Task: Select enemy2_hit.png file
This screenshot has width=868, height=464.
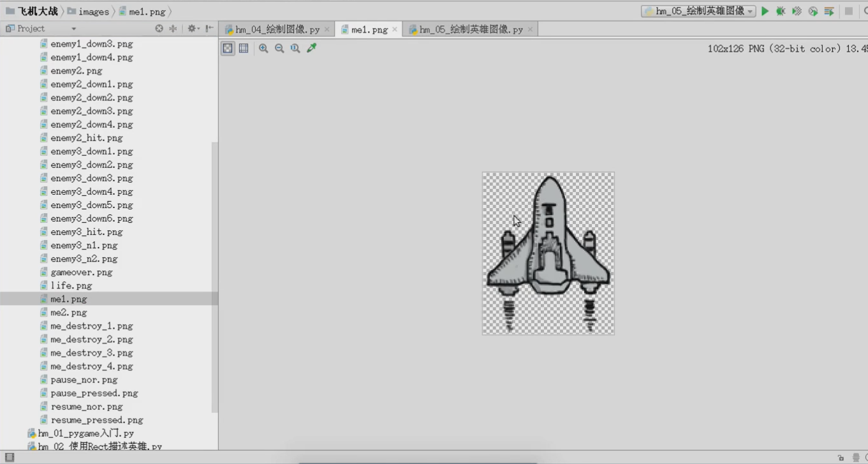Action: [x=87, y=138]
